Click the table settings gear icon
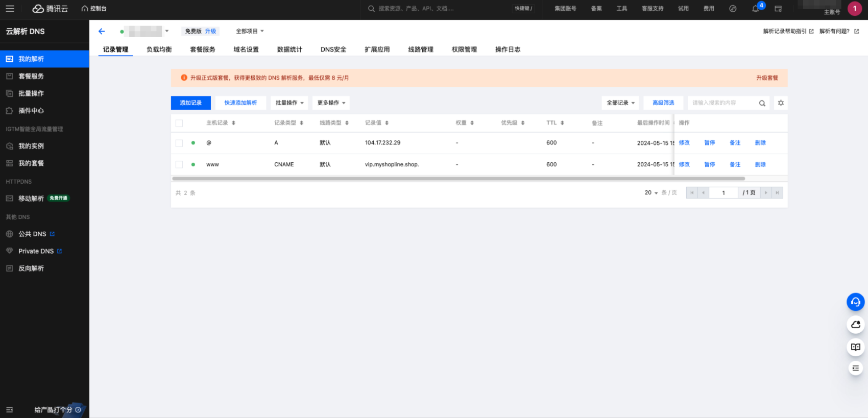868x418 pixels. pyautogui.click(x=781, y=103)
